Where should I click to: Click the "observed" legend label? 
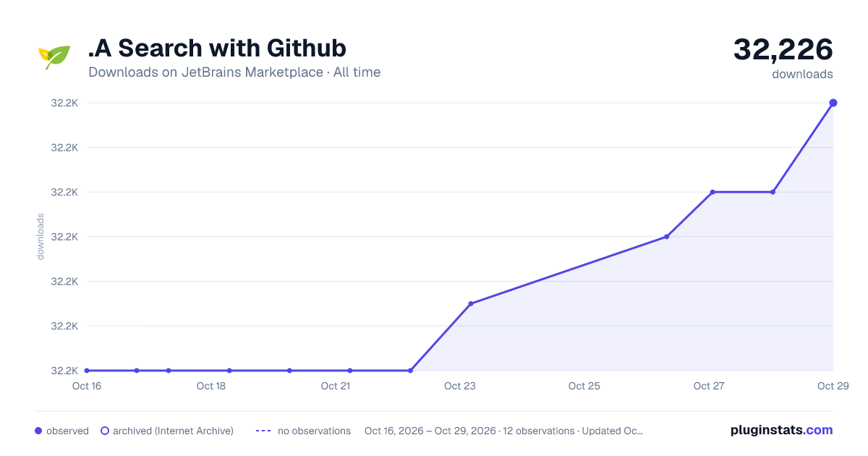point(67,431)
